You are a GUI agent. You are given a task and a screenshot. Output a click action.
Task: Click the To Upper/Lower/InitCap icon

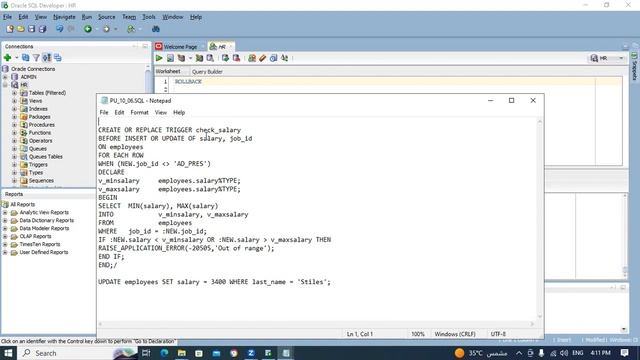284,58
